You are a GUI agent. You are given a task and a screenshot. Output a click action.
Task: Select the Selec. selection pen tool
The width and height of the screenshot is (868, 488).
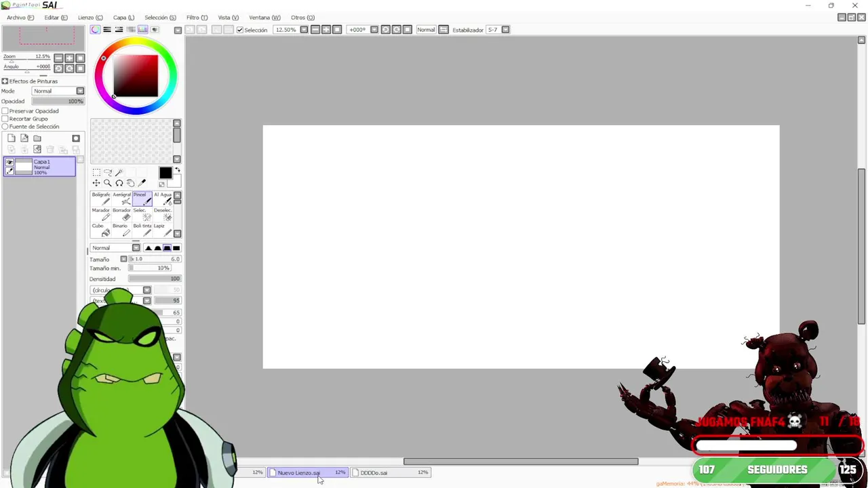[x=142, y=214]
